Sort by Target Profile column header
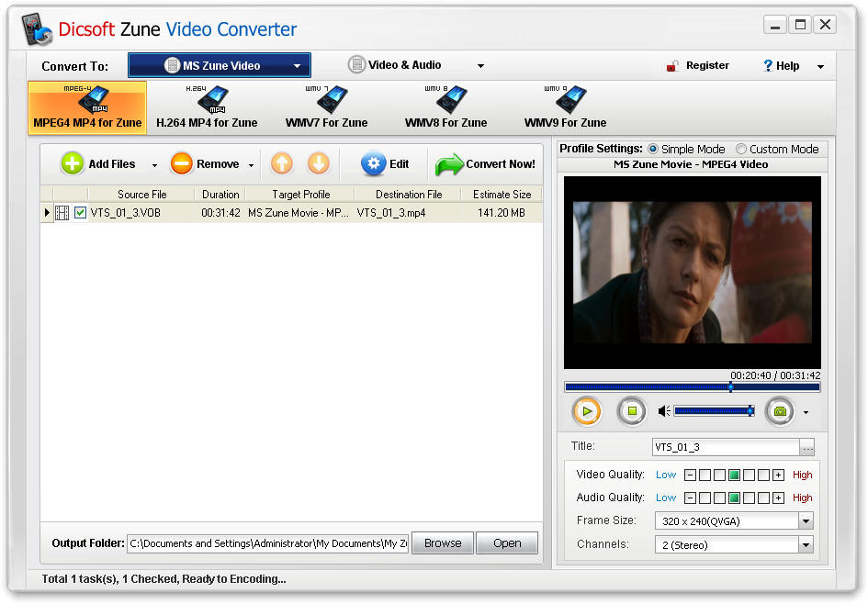Screen dimensions: 868x604 tap(300, 195)
